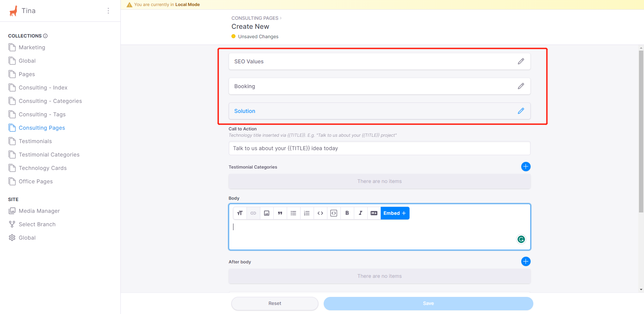Click the Reset button

coord(274,303)
